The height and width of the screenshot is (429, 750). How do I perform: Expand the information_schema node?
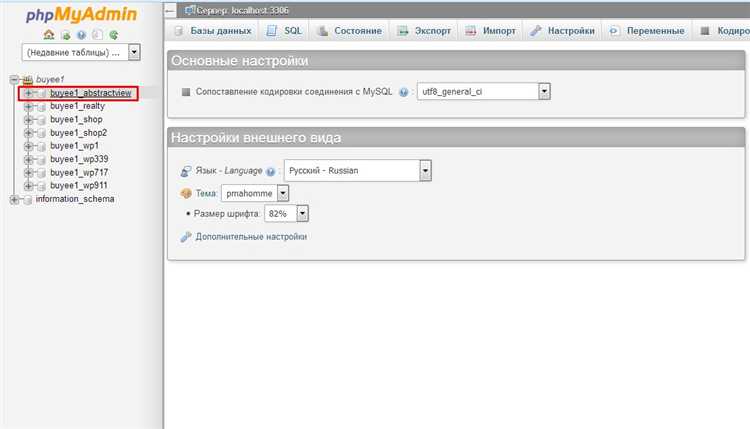click(14, 199)
